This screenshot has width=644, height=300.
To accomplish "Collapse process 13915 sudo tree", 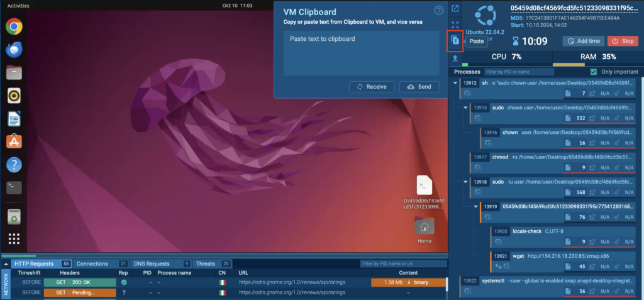I will coord(465,108).
